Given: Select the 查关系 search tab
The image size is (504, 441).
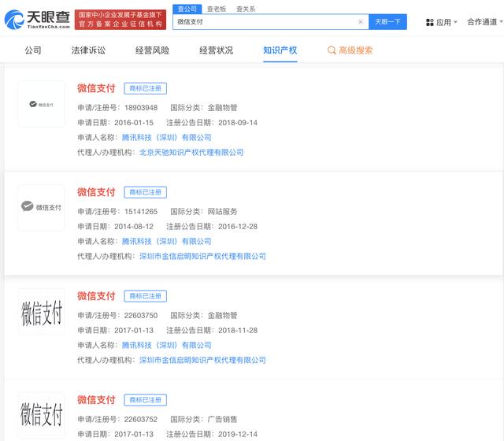Looking at the screenshot, I should click(x=246, y=9).
